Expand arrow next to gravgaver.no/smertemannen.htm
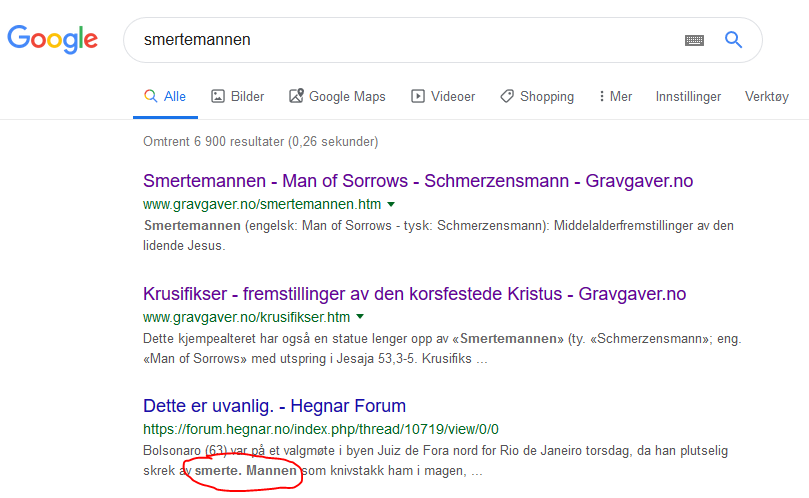The image size is (809, 498). 391,204
